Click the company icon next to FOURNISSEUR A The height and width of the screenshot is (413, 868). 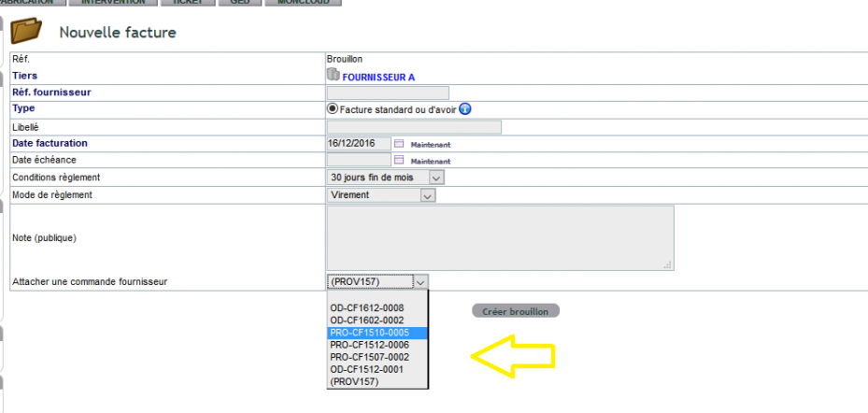pyautogui.click(x=332, y=74)
